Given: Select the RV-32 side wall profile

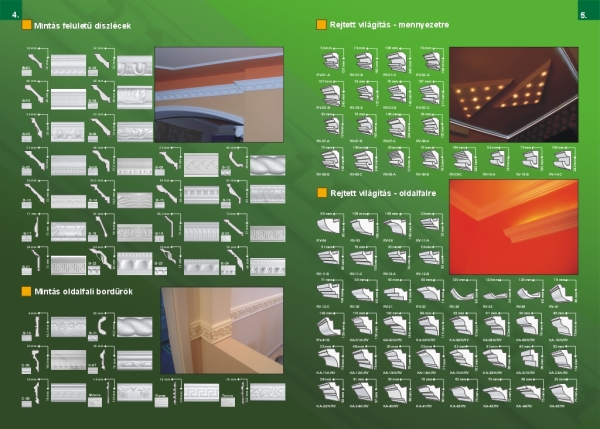Looking at the screenshot, I should [x=430, y=293].
